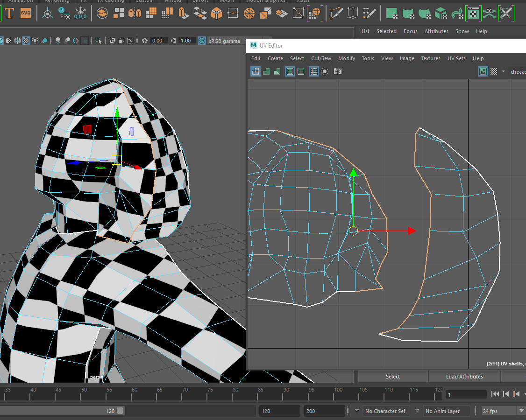
Task: Open UV Editor from the shelf icon
Action: tap(473, 14)
